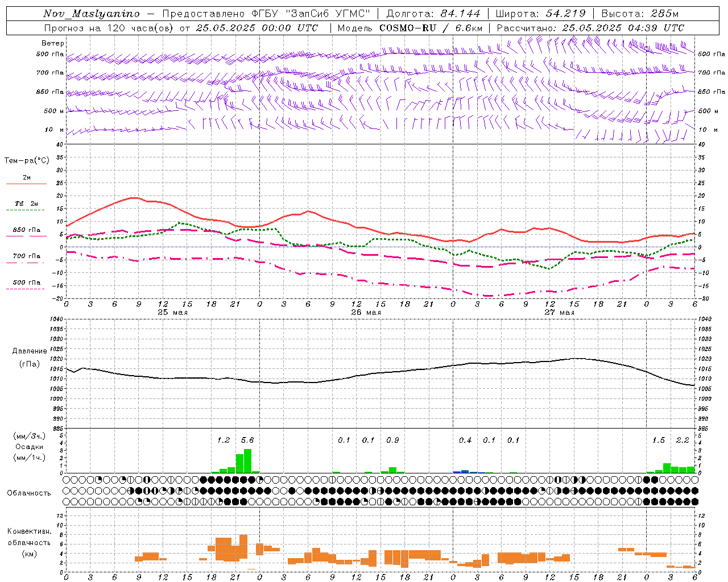Click the 'Ветер' wind panel label

53,43
